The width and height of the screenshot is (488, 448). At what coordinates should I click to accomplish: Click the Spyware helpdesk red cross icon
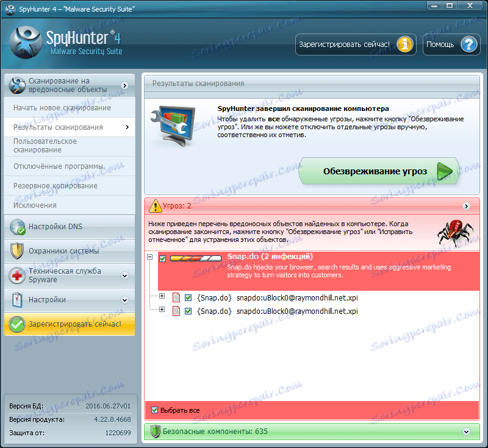coord(17,276)
